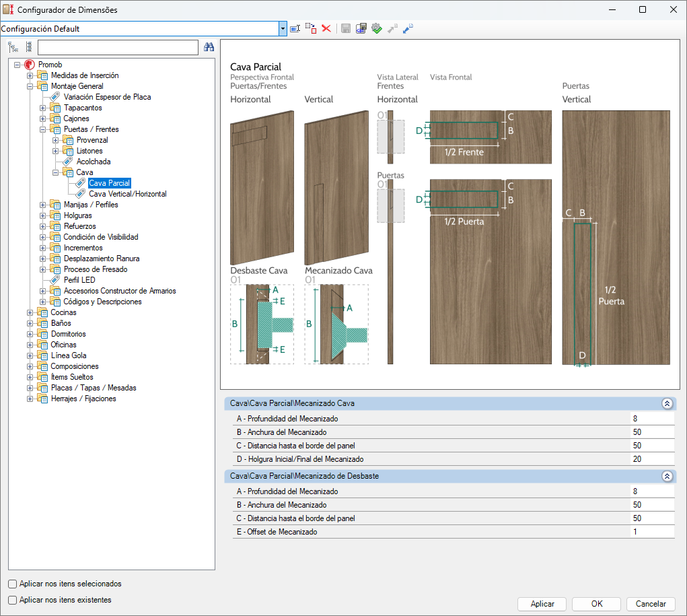Expand the Cocinas tree node

[x=30, y=312]
